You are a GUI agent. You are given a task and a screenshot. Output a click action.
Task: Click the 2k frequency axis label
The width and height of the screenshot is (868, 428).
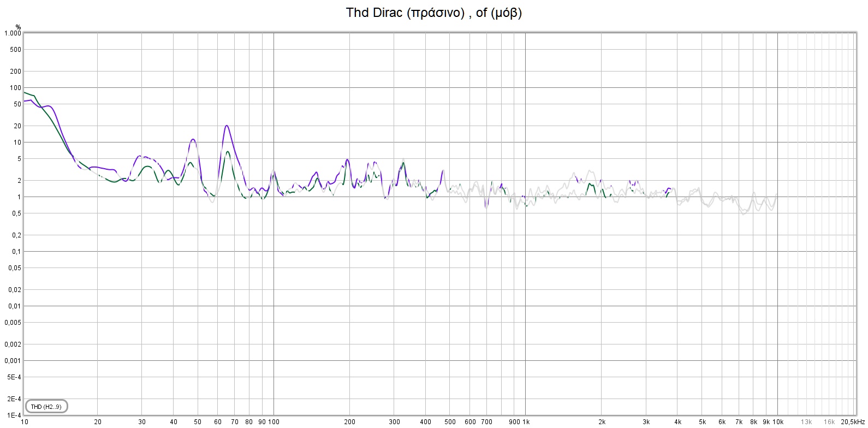602,422
